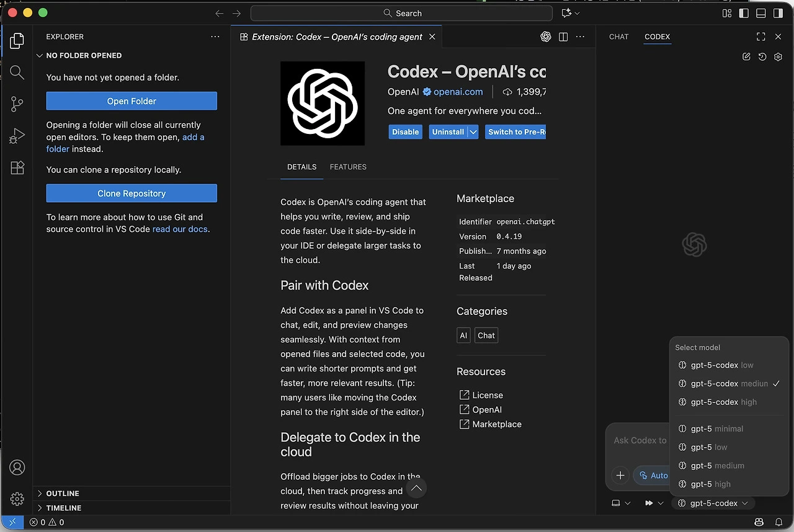Go forward with the right arrow
The width and height of the screenshot is (794, 532).
(236, 13)
